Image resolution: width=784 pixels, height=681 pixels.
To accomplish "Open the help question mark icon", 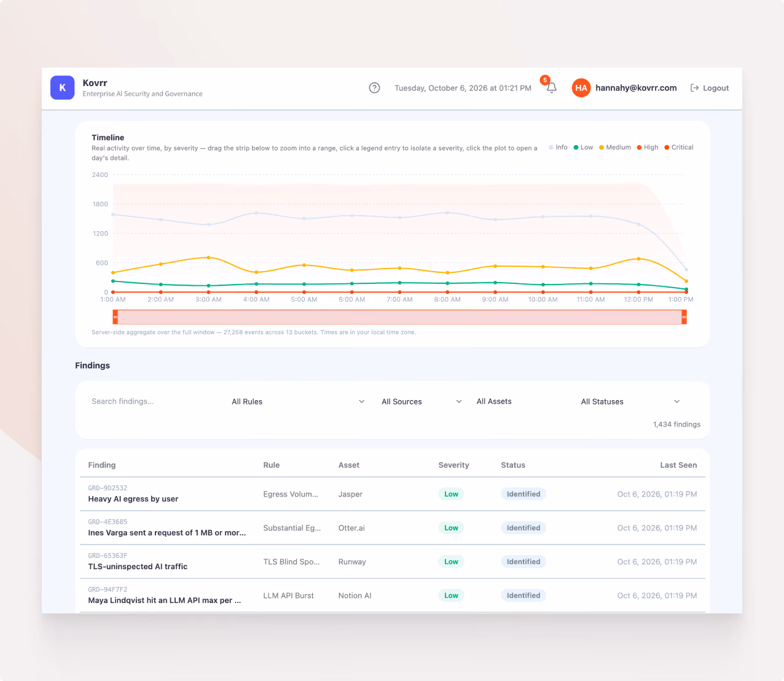I will [374, 88].
